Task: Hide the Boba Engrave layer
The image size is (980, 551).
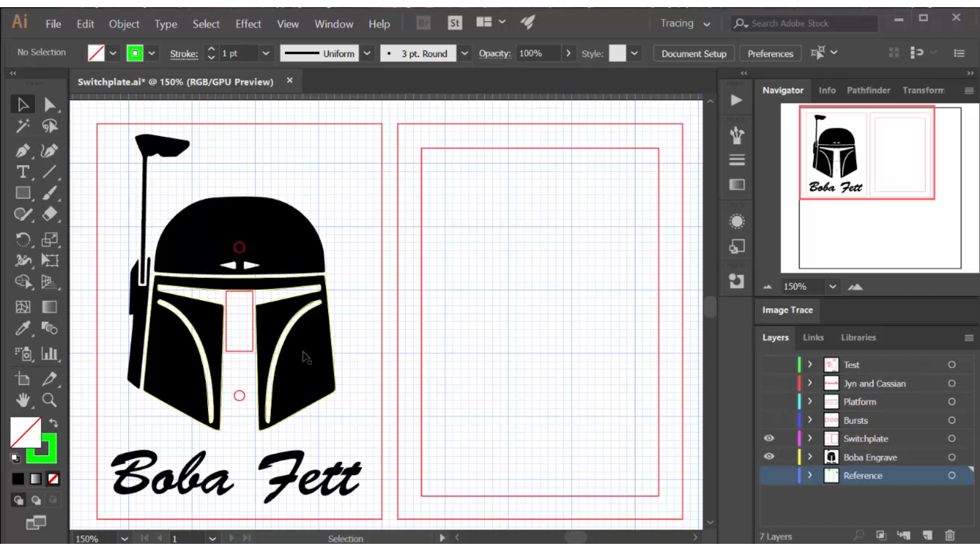Action: [x=769, y=457]
